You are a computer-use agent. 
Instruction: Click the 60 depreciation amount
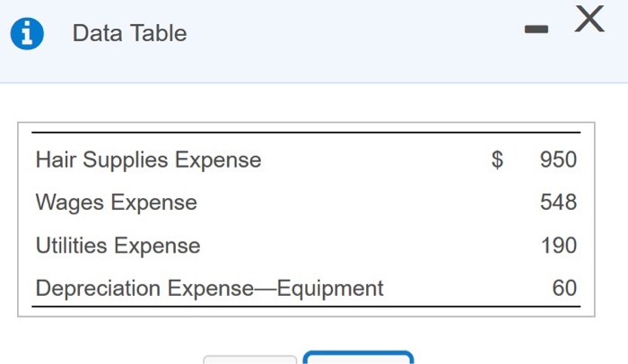tap(564, 289)
